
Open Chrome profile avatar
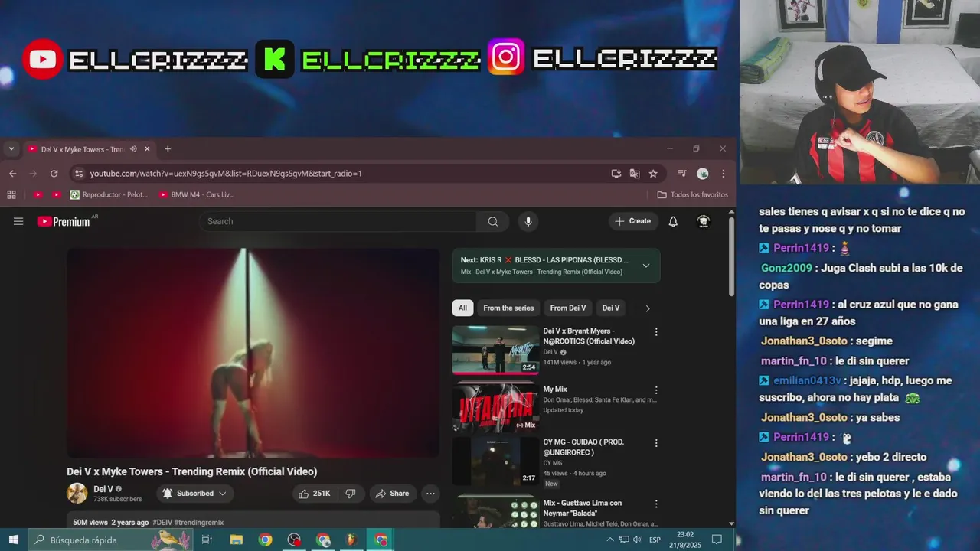703,174
